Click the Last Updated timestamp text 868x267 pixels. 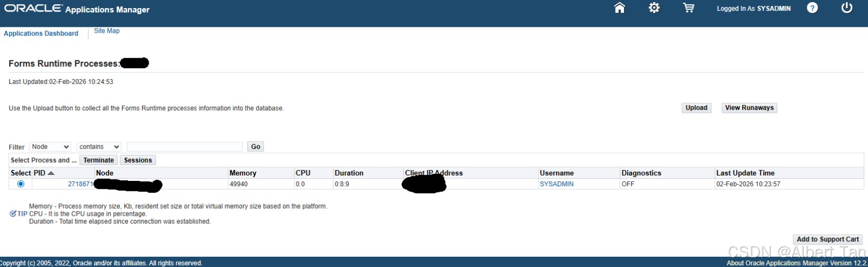(x=61, y=82)
